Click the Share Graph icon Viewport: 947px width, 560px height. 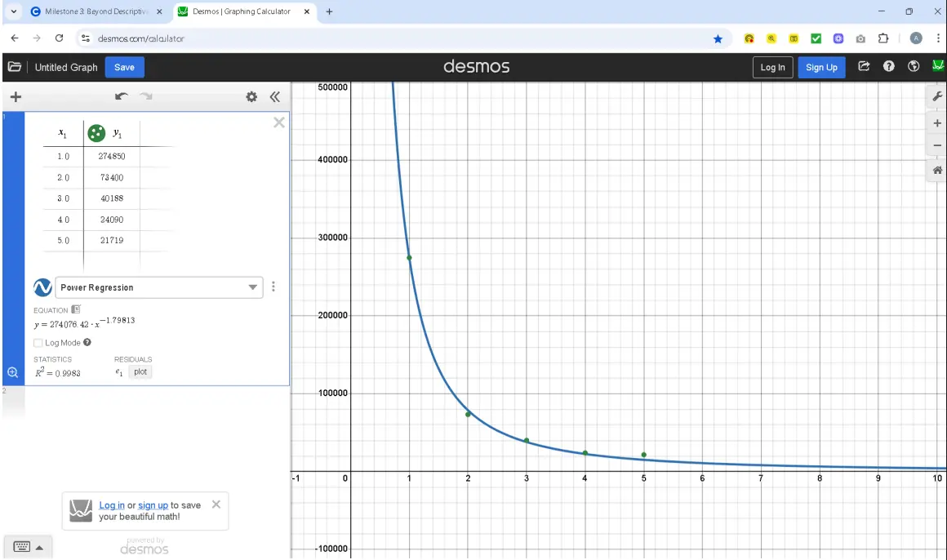tap(865, 67)
